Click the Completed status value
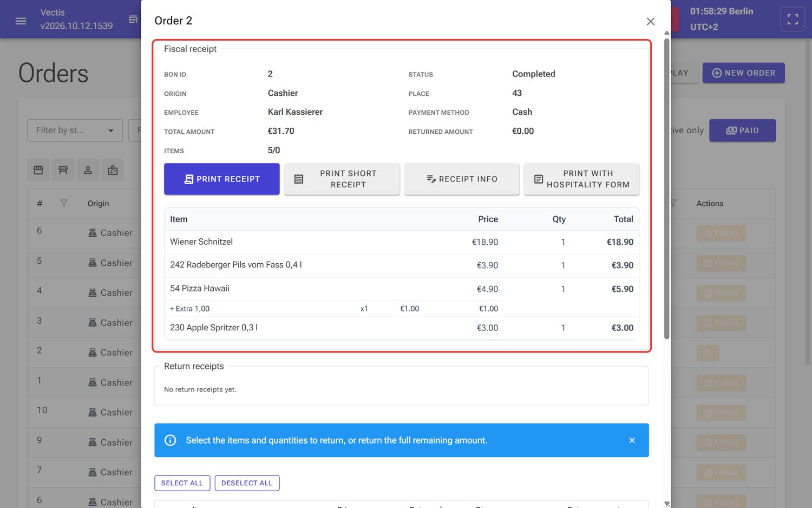 534,74
